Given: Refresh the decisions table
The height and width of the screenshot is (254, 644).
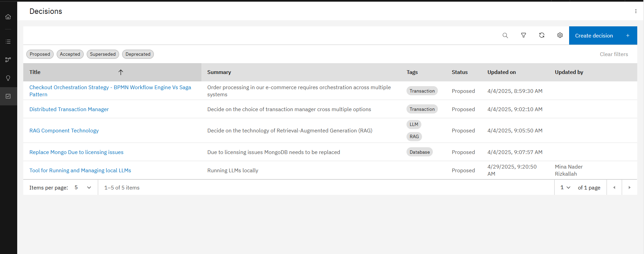Looking at the screenshot, I should pos(541,35).
